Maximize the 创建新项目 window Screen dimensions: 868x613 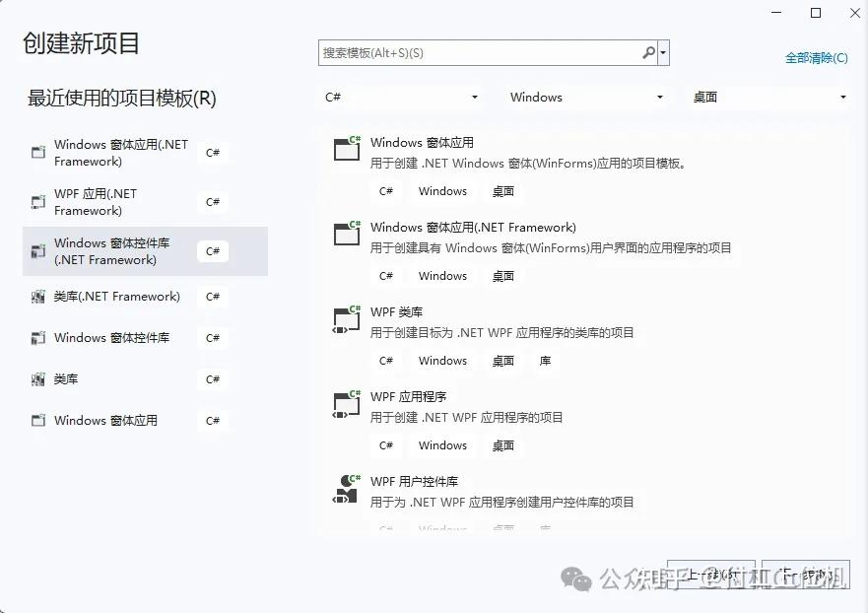pos(816,13)
